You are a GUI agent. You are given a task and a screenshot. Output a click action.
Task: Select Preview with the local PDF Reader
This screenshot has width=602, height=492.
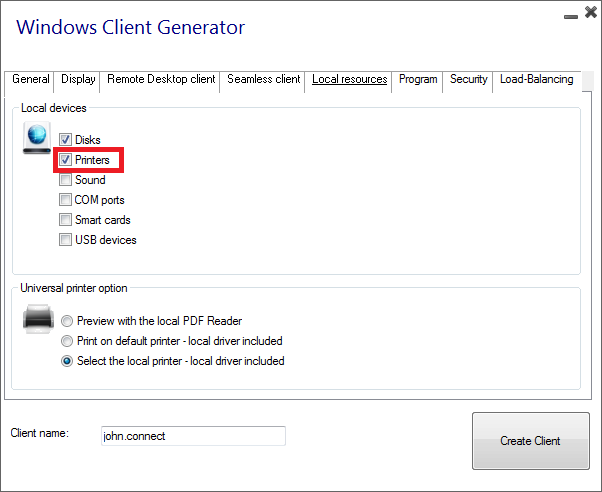pos(68,321)
